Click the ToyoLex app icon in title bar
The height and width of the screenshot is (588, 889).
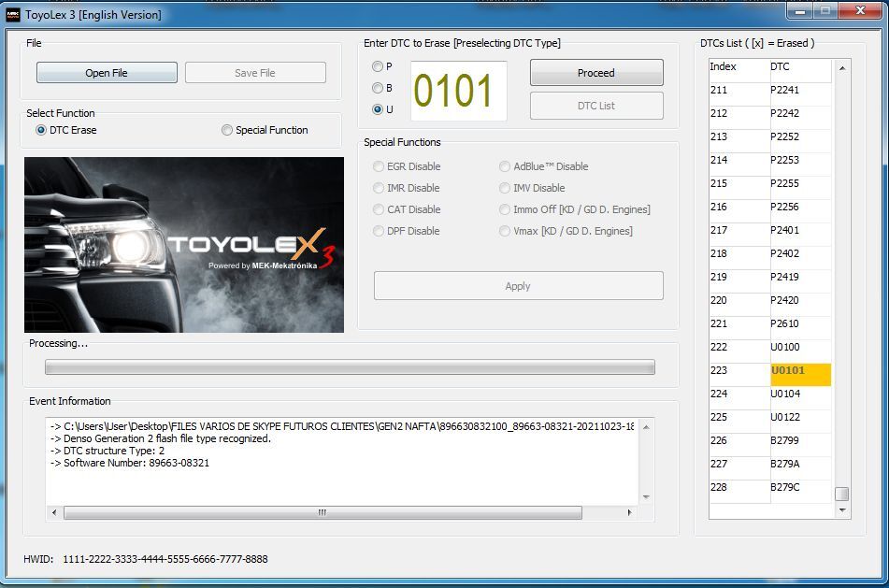click(x=12, y=15)
